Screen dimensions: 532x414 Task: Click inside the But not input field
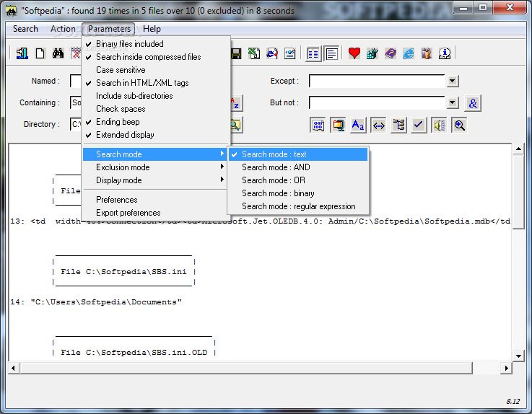tap(377, 102)
